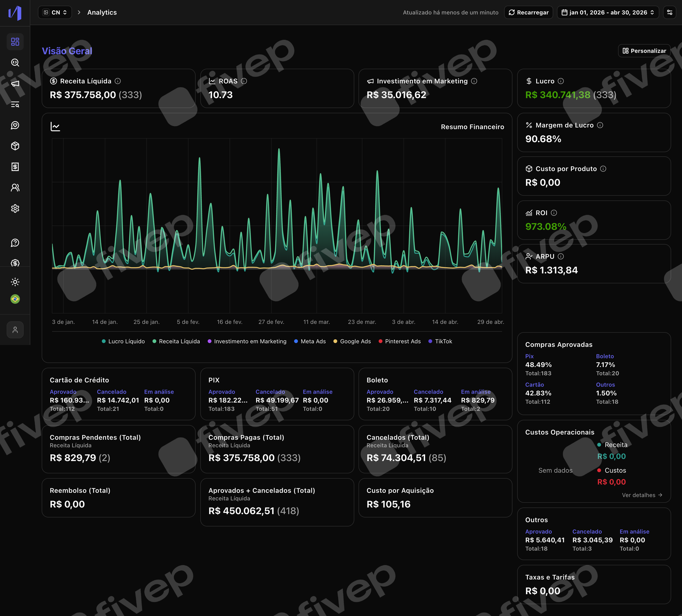Click the megaphone icon on the Investimento card

click(x=370, y=81)
